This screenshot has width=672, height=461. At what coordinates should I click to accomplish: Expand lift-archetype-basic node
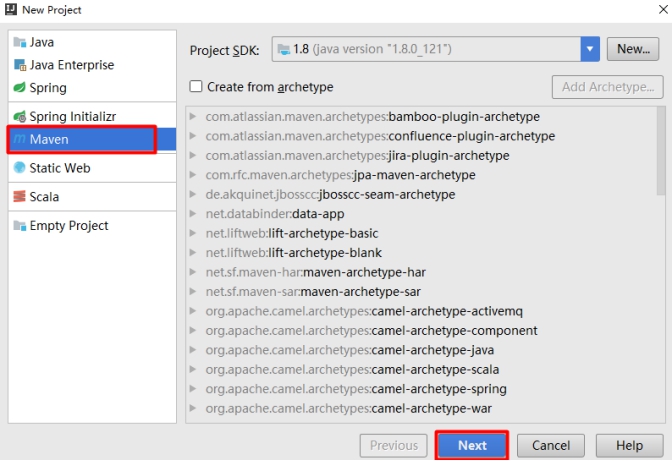click(193, 233)
